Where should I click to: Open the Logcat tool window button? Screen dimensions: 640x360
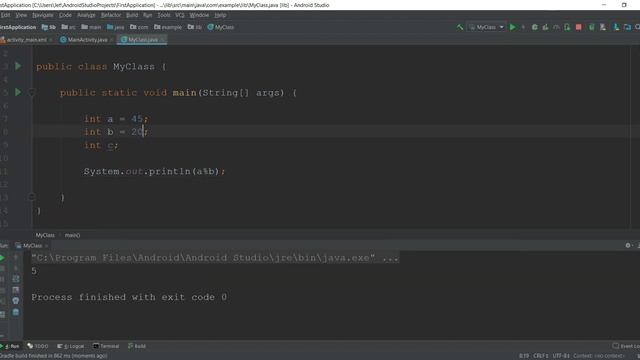pos(71,346)
